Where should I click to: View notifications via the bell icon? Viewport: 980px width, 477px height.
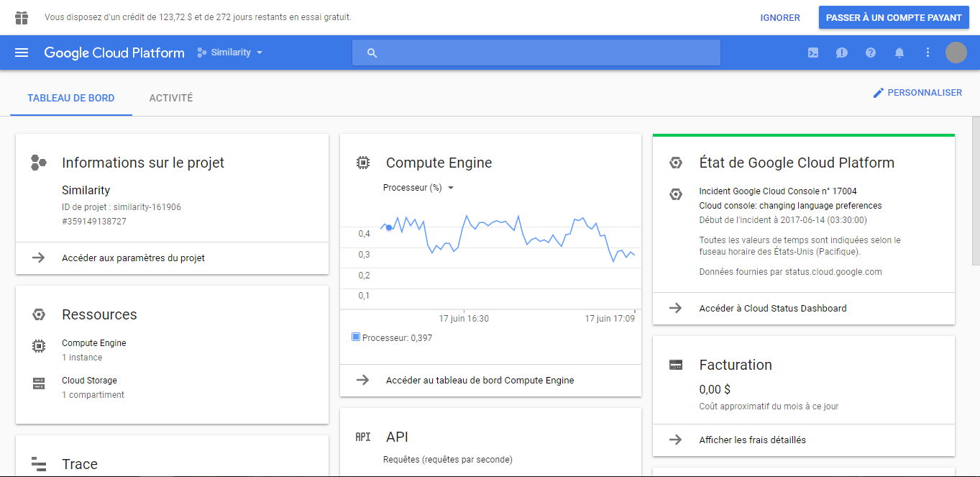(x=899, y=52)
